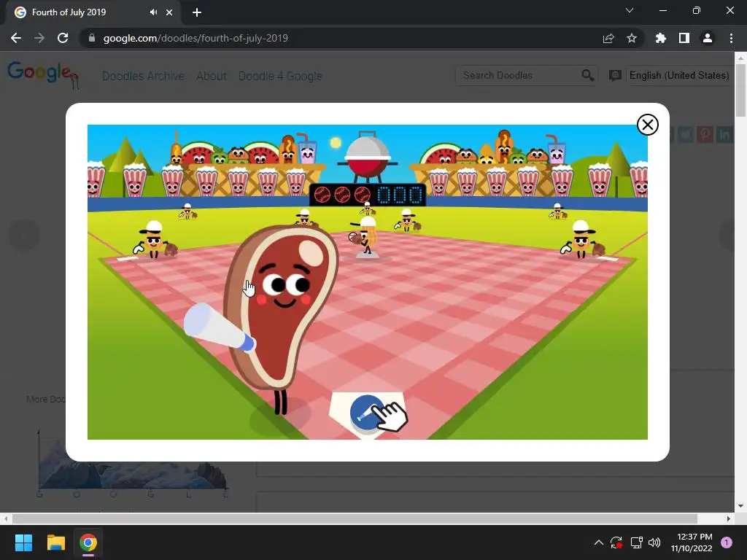The width and height of the screenshot is (747, 560).
Task: Open File Explorer from the taskbar
Action: [55, 542]
